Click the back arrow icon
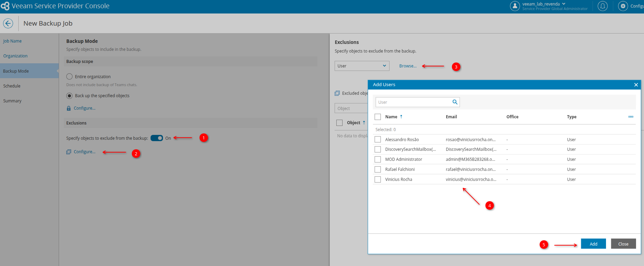Viewport: 644px width, 266px height. pos(8,23)
